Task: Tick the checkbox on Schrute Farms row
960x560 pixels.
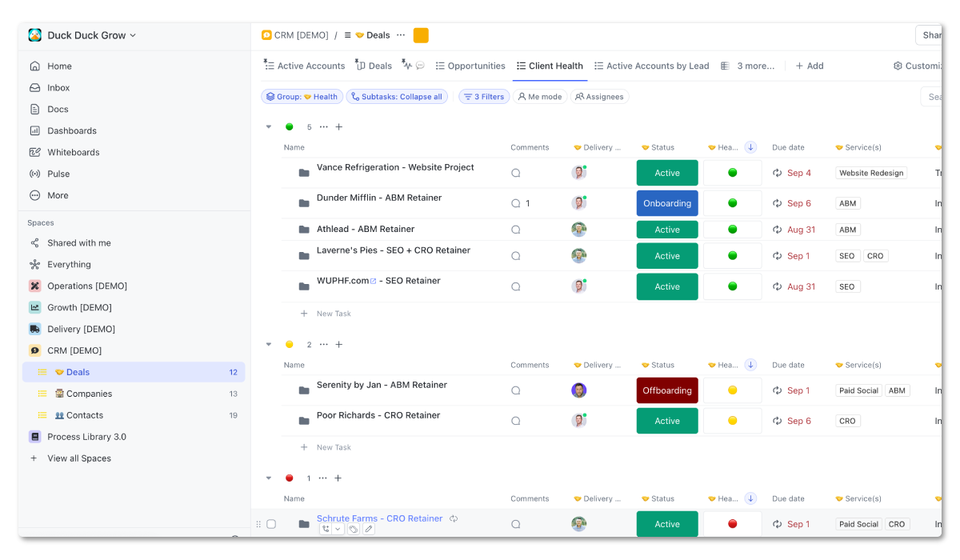Action: click(271, 524)
